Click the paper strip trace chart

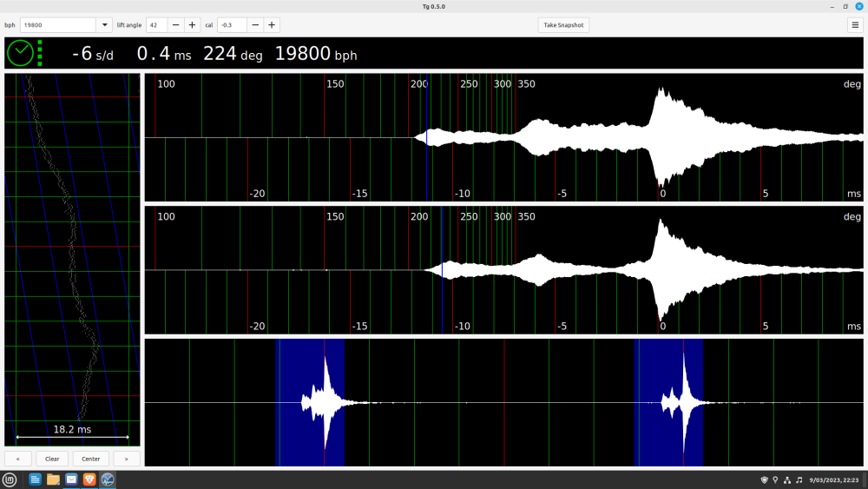point(73,260)
